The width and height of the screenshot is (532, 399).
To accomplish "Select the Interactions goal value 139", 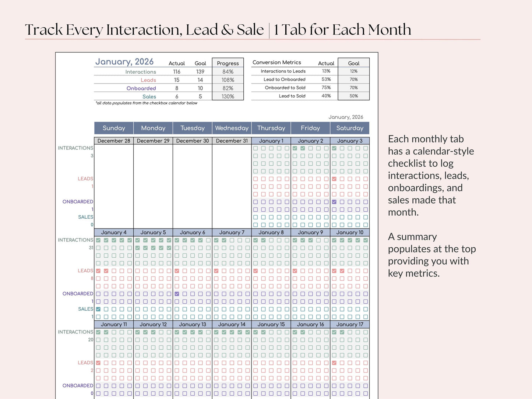I will tap(200, 72).
